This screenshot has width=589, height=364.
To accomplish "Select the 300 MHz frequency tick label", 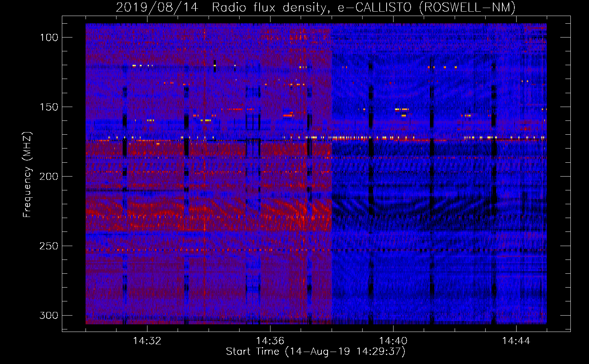I will pyautogui.click(x=49, y=315).
